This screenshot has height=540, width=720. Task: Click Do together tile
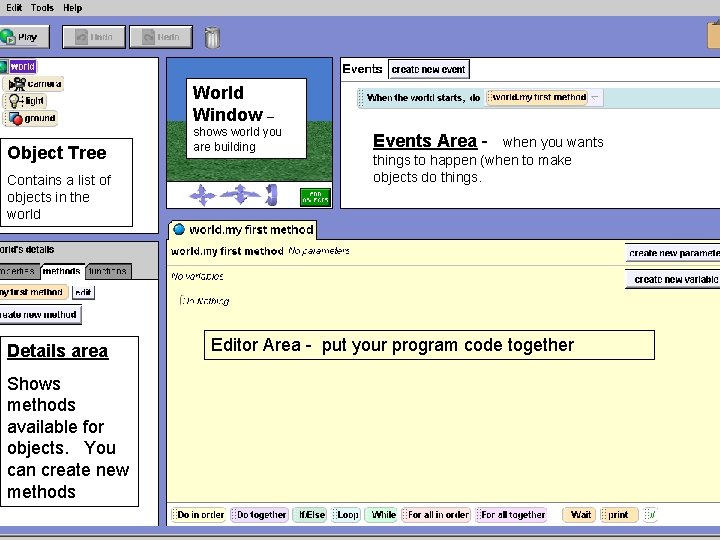[x=259, y=515]
